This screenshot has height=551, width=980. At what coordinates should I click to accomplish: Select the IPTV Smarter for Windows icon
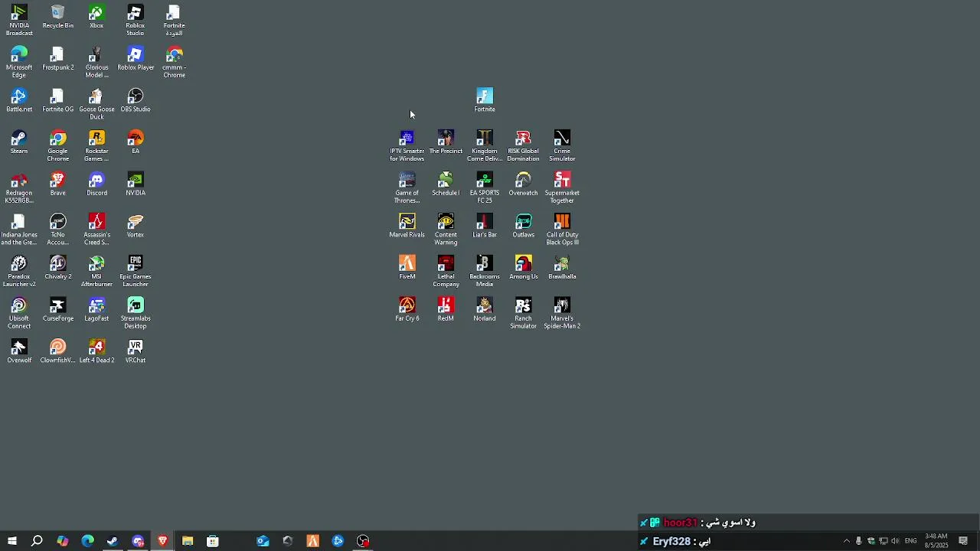pyautogui.click(x=407, y=145)
